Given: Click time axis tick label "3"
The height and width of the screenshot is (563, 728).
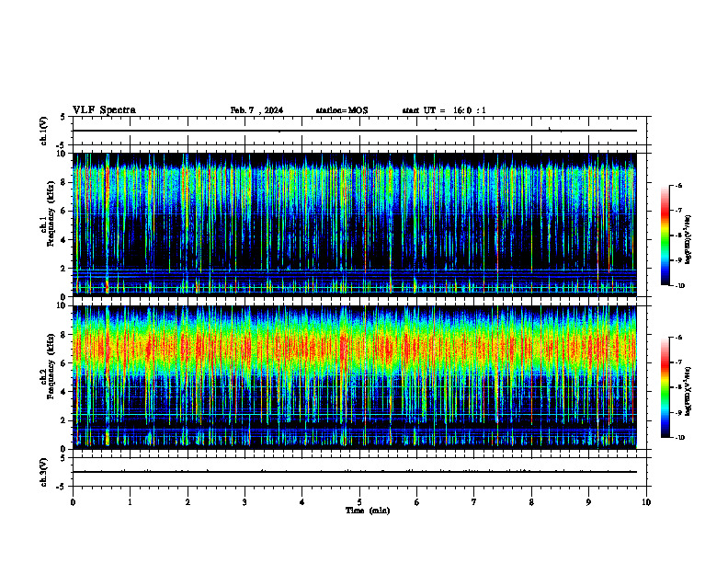Looking at the screenshot, I should tap(245, 502).
